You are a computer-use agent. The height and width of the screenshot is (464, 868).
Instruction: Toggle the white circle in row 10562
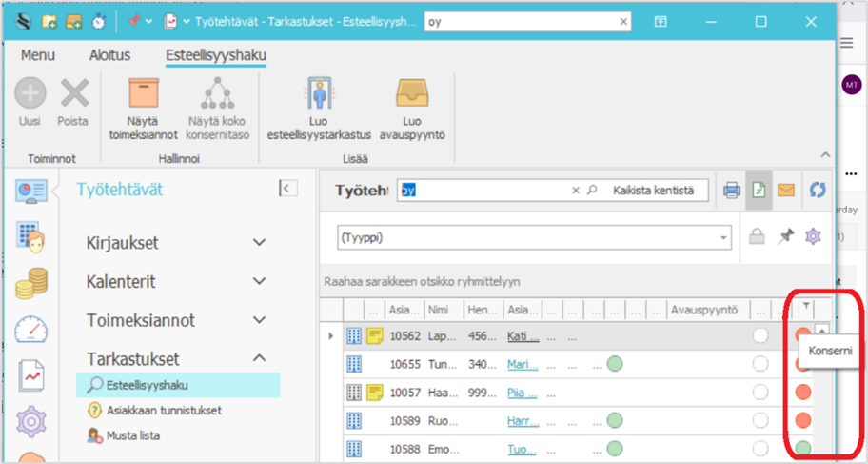[760, 335]
